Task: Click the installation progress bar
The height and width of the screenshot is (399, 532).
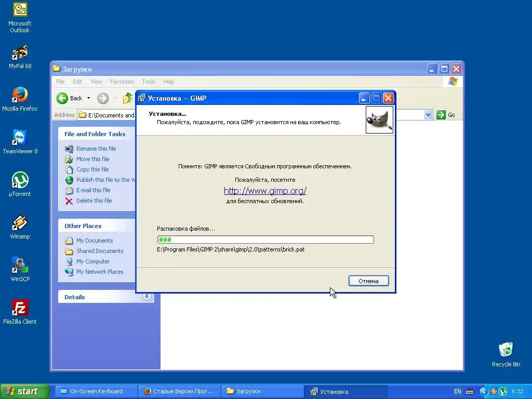Action: point(265,240)
